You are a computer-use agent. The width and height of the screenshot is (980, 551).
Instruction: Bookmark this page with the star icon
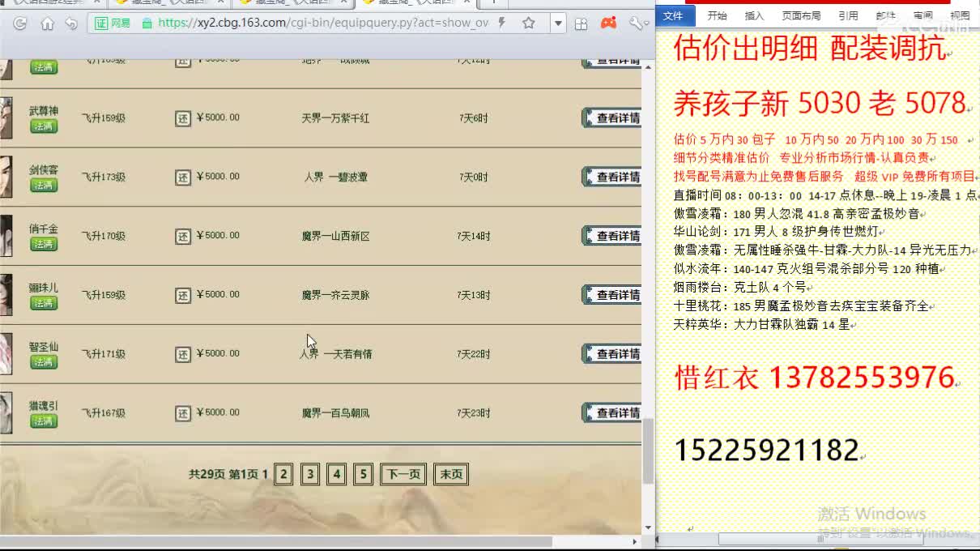(529, 23)
